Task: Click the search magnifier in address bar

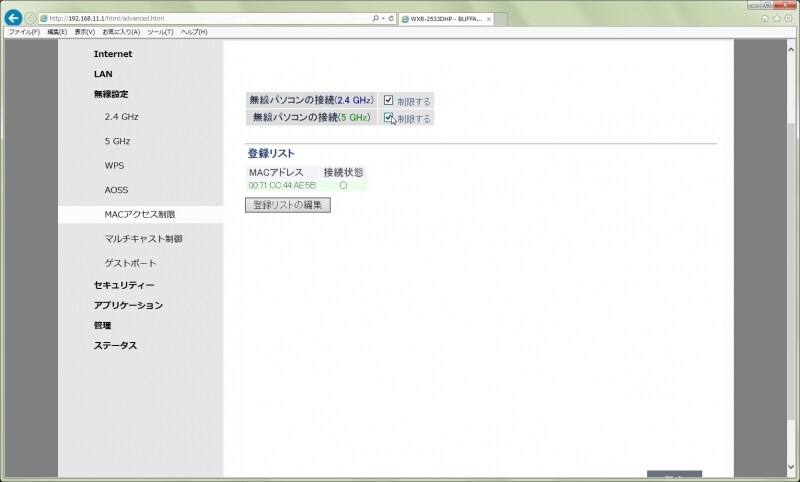Action: 375,19
